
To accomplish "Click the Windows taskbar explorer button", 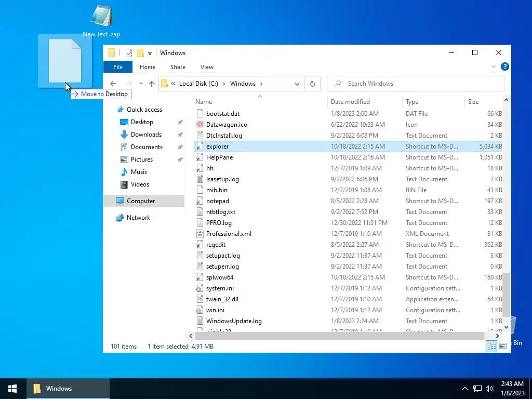I will pyautogui.click(x=68, y=389).
